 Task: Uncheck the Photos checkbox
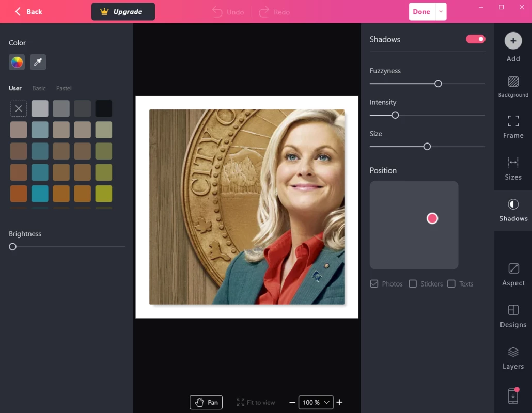(x=374, y=284)
